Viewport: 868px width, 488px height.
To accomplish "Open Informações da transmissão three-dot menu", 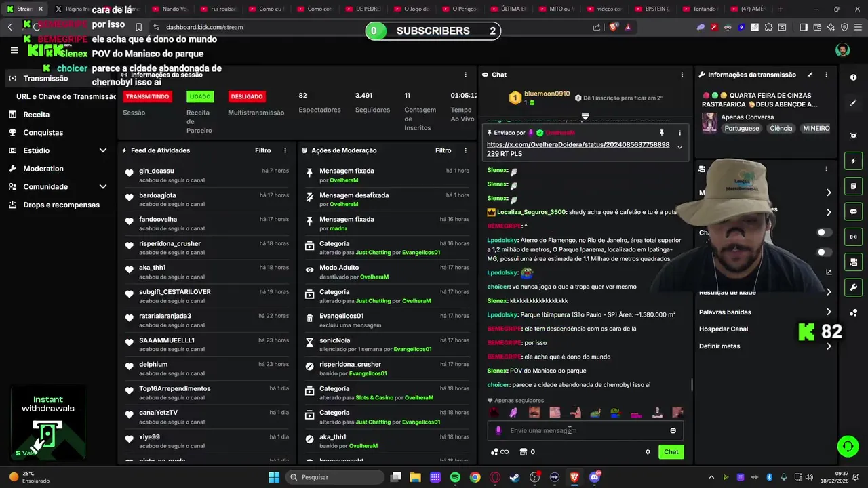I will click(x=826, y=75).
